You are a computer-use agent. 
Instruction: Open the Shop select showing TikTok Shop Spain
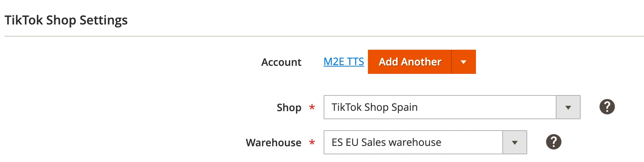pos(439,107)
